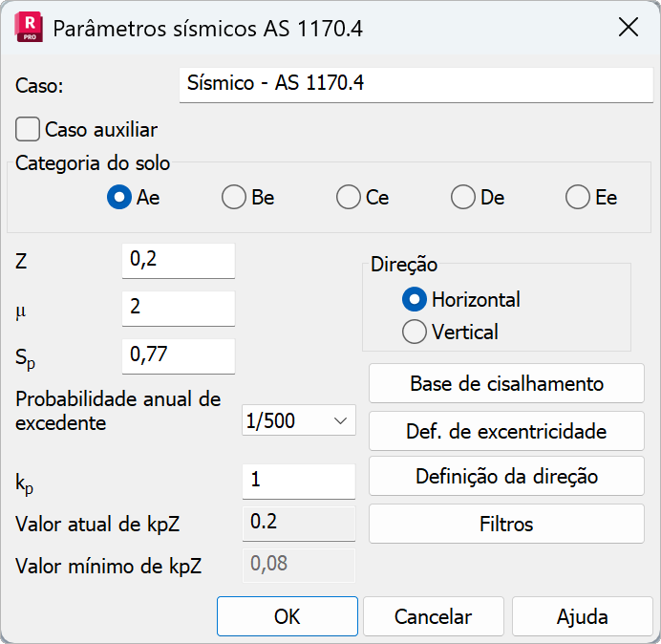The width and height of the screenshot is (661, 644).
Task: Open Definição da direção dialog
Action: point(506,476)
